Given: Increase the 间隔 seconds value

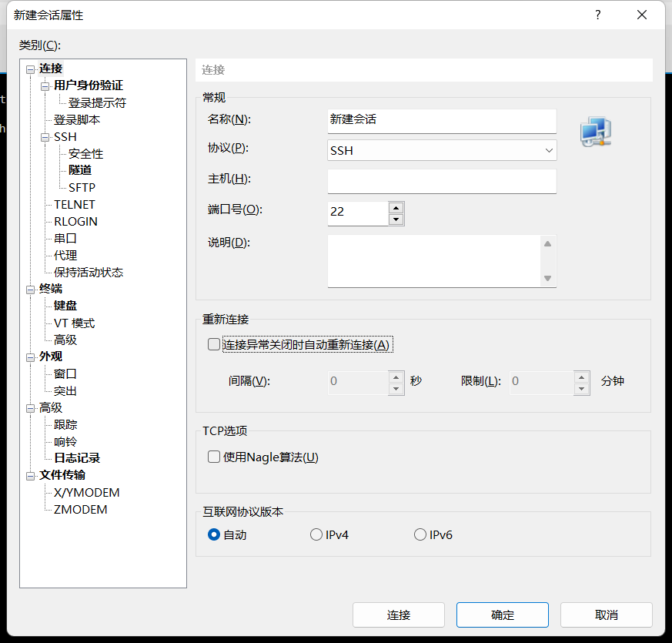Looking at the screenshot, I should click(396, 377).
